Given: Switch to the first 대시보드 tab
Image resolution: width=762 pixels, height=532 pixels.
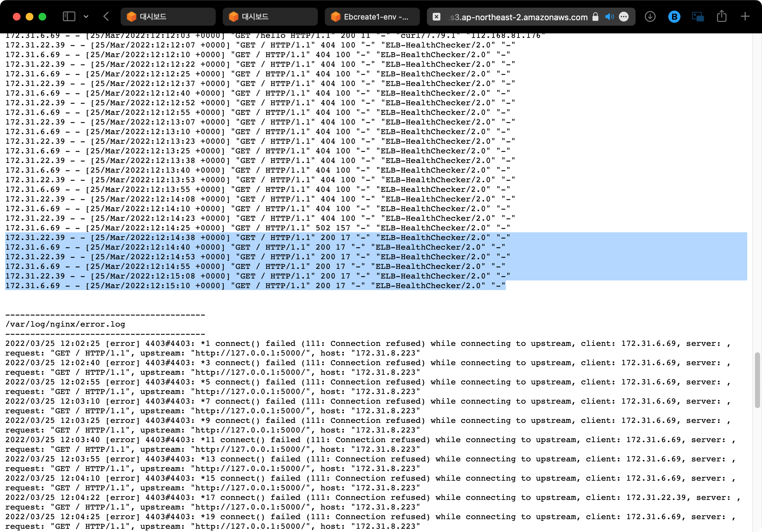Looking at the screenshot, I should [168, 17].
